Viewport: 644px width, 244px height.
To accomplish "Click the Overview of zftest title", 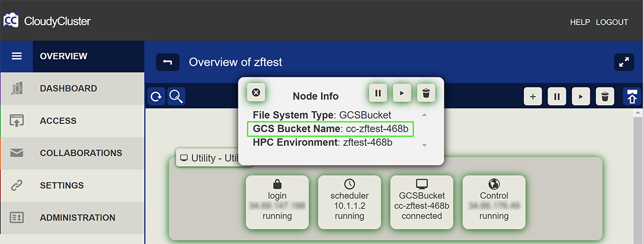I will click(x=236, y=62).
